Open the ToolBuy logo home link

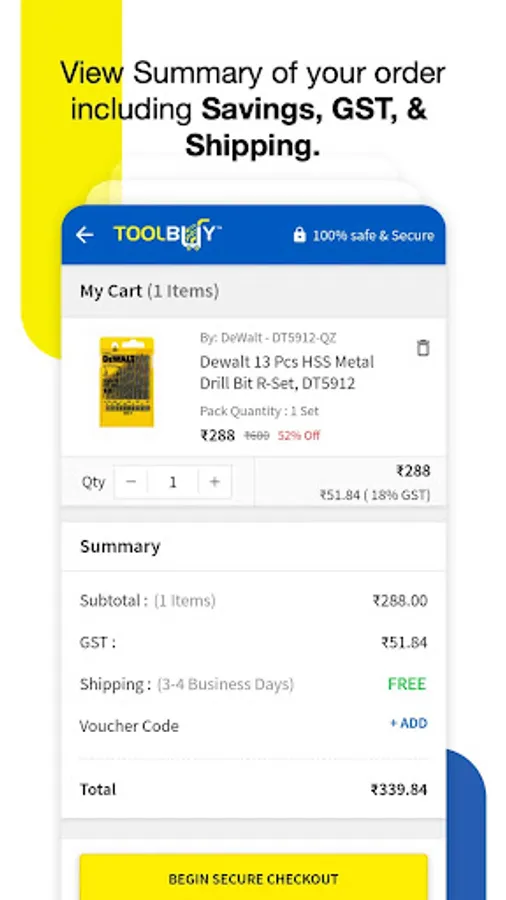(x=168, y=235)
